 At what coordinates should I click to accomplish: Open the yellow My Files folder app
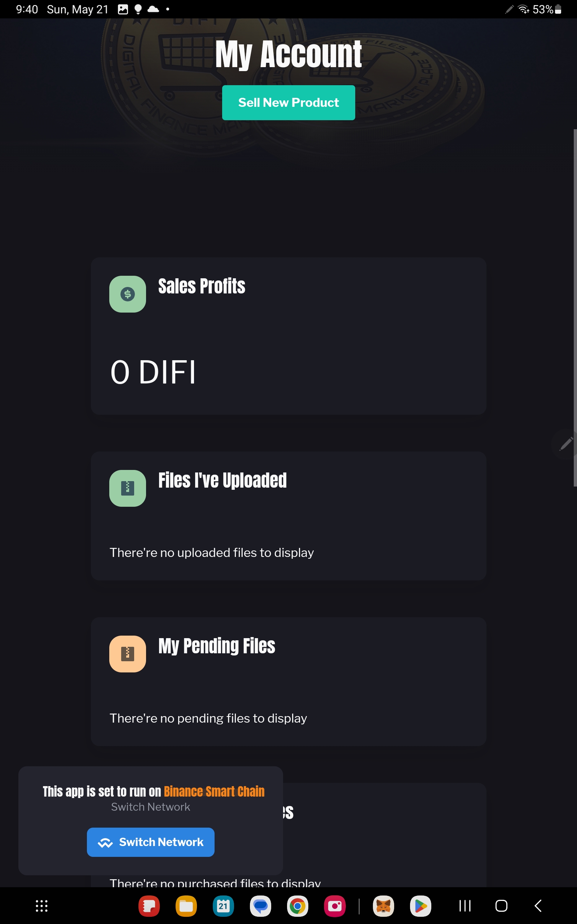pyautogui.click(x=186, y=906)
